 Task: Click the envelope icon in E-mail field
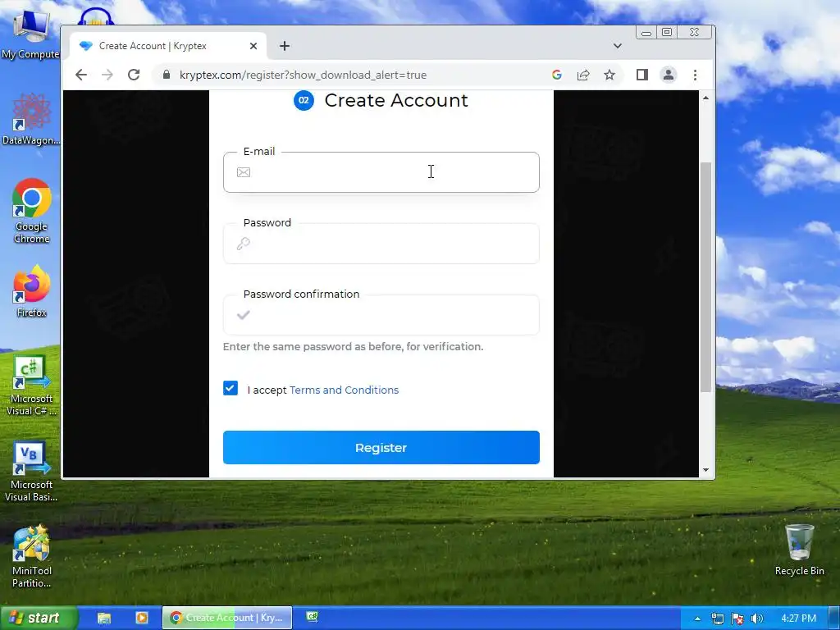243,172
